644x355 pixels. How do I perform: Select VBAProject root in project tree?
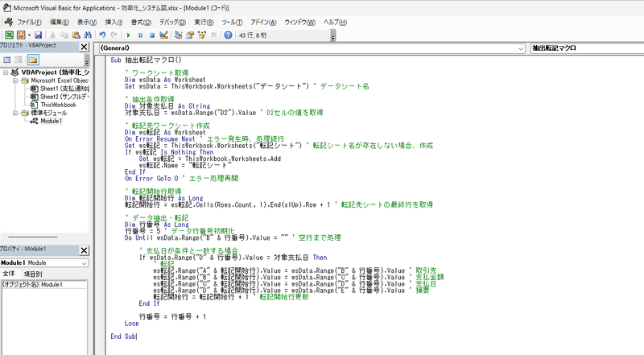click(x=55, y=72)
